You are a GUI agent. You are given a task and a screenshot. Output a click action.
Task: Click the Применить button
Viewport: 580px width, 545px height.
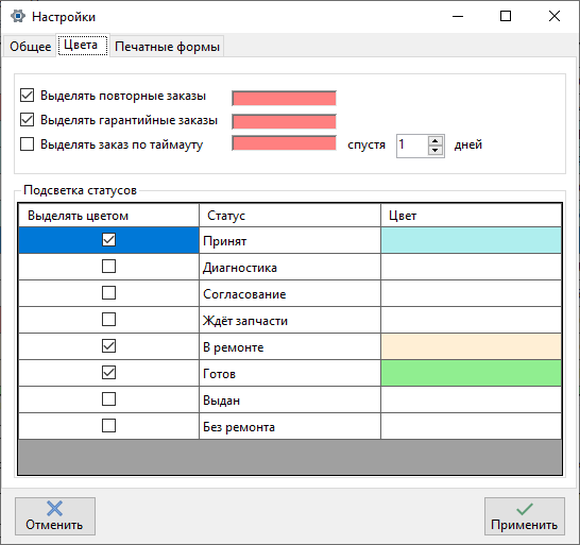pyautogui.click(x=525, y=516)
